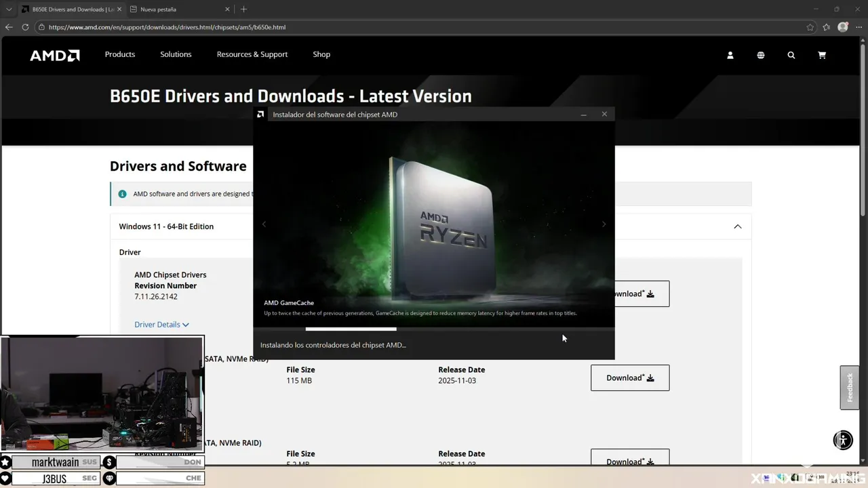Image resolution: width=868 pixels, height=488 pixels.
Task: Close the AMD chipset installer window
Action: point(604,115)
